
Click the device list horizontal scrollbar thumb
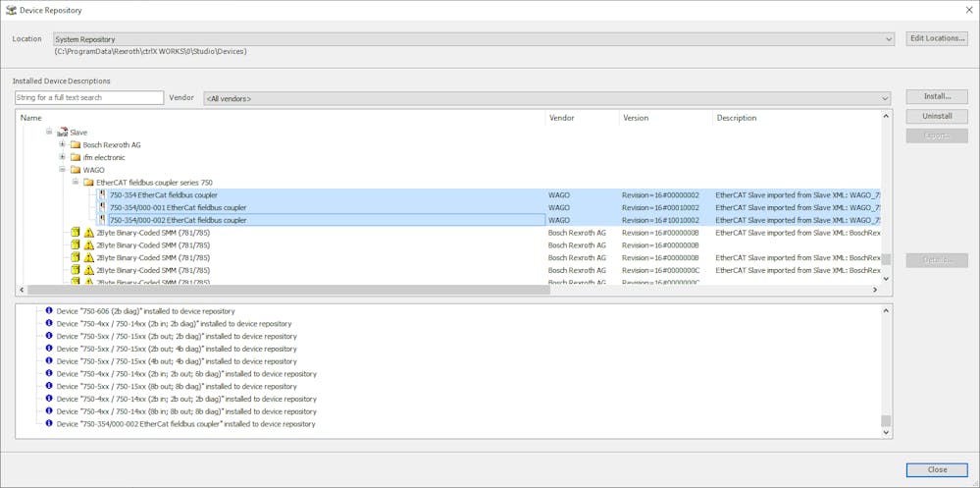click(288, 291)
